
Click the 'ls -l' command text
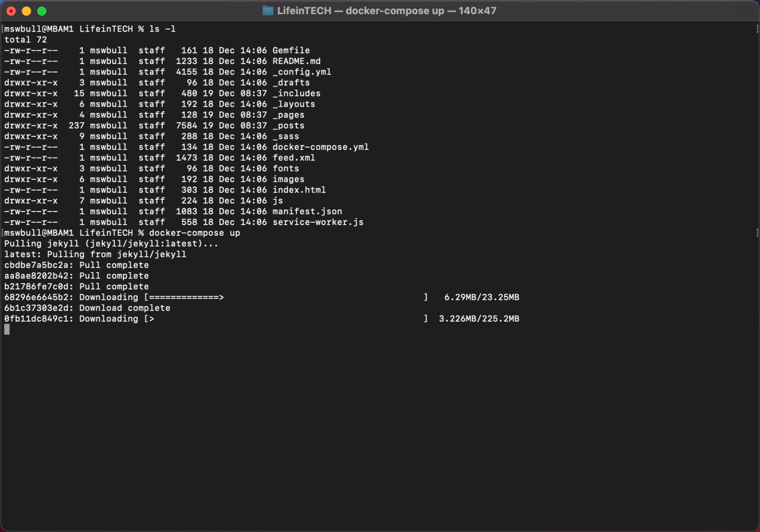pyautogui.click(x=162, y=29)
